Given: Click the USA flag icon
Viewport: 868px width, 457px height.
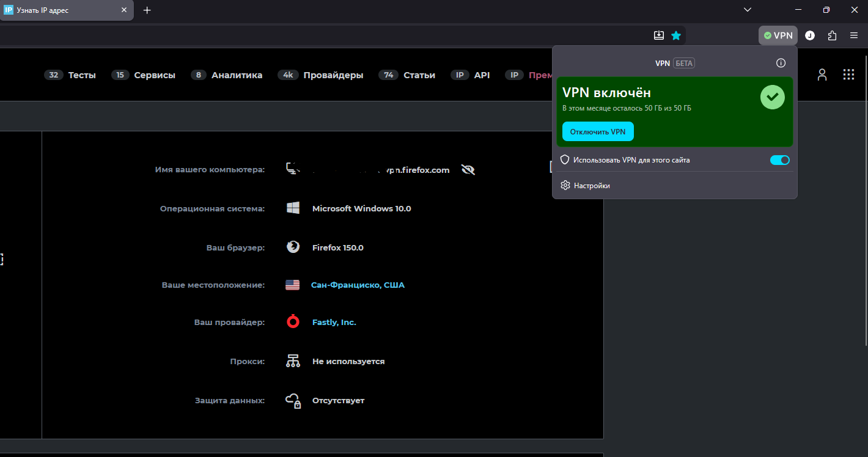Looking at the screenshot, I should [x=293, y=285].
